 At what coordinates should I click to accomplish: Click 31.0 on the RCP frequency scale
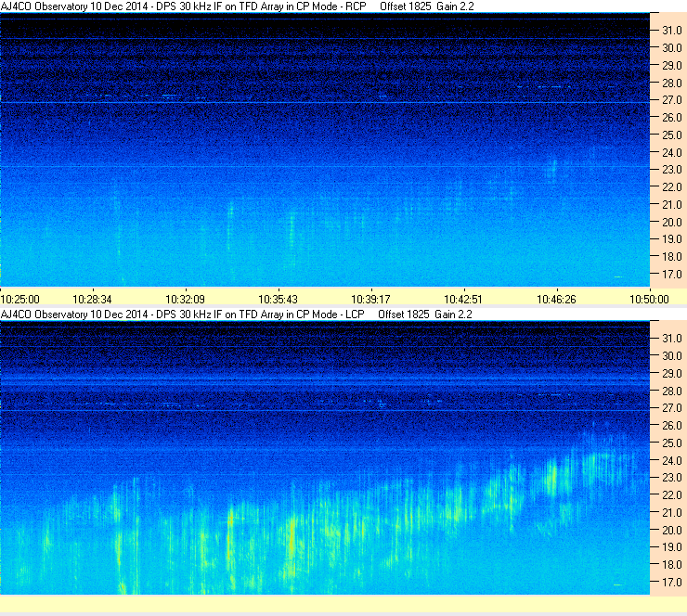point(671,31)
